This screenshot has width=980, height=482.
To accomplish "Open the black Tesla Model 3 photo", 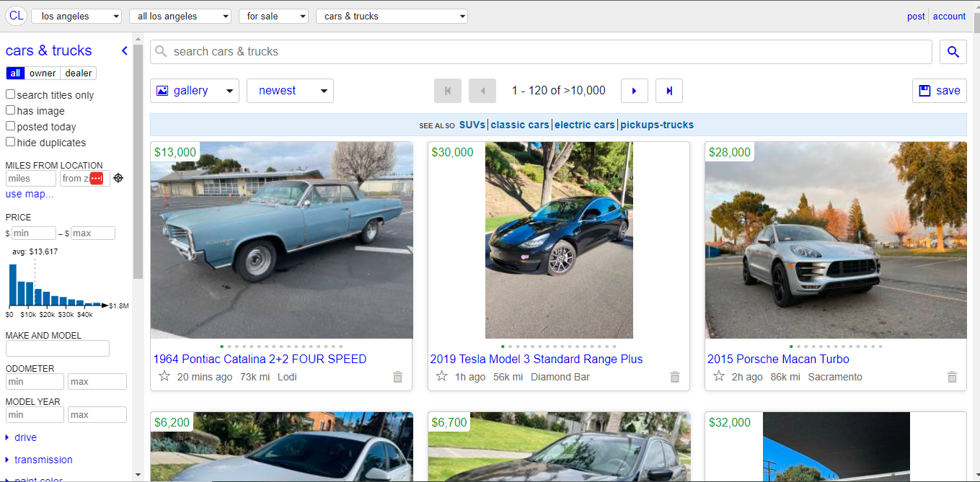I will pos(559,240).
